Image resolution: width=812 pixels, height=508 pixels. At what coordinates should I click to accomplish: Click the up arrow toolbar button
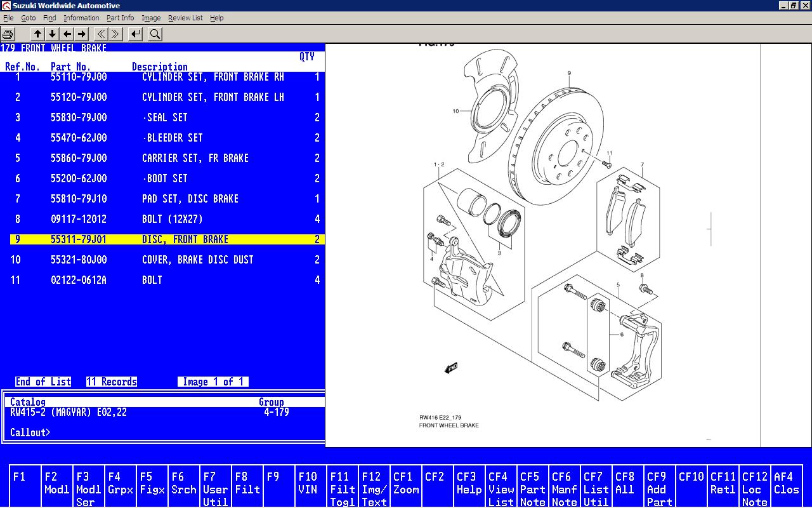37,34
